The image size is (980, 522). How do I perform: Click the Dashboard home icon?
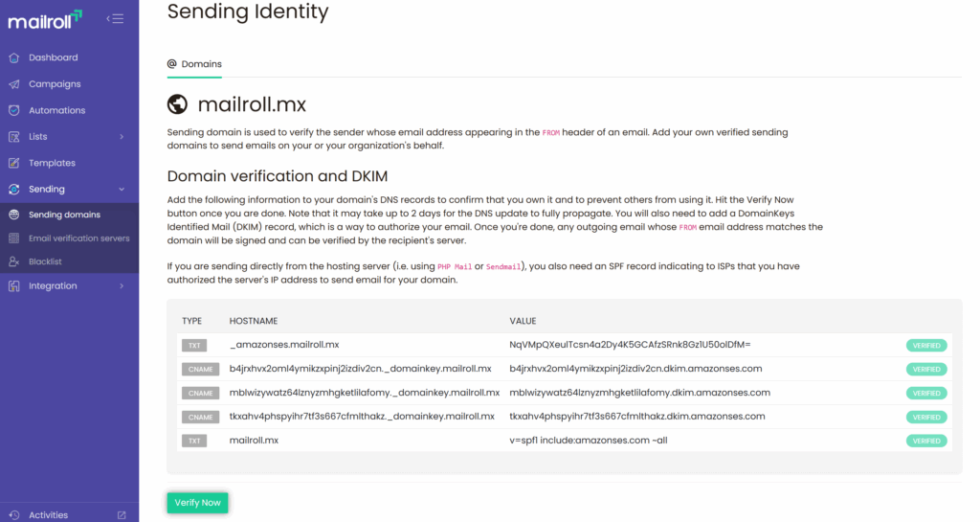(x=13, y=57)
